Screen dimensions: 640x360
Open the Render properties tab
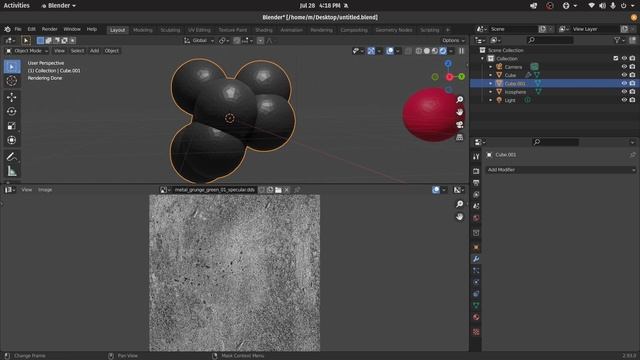[476, 171]
